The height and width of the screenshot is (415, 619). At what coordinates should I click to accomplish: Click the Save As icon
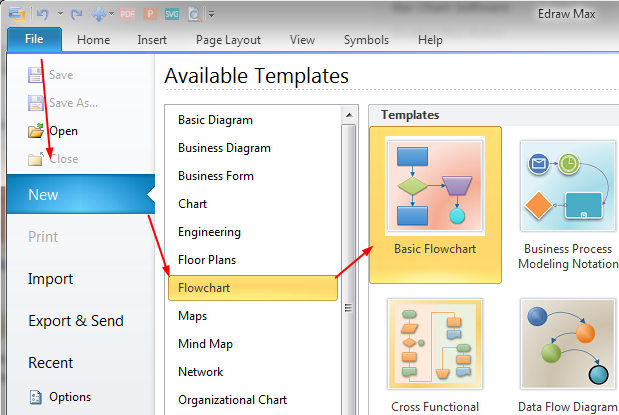pos(36,103)
